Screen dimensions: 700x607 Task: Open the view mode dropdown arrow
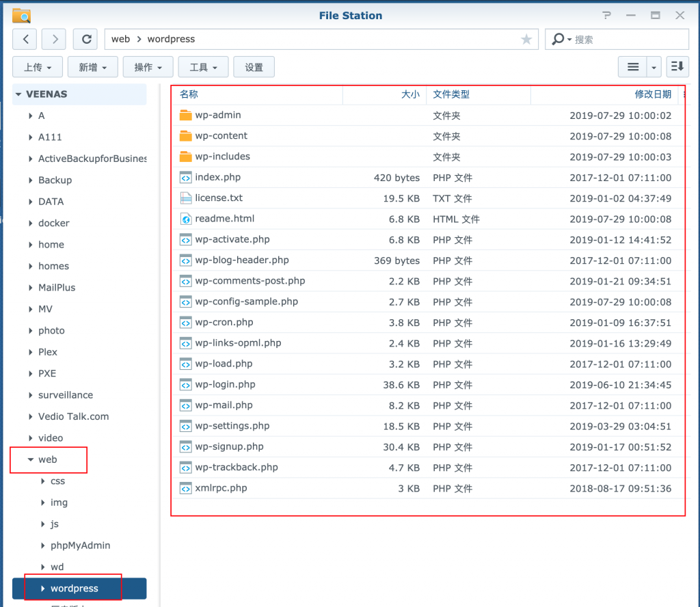654,67
